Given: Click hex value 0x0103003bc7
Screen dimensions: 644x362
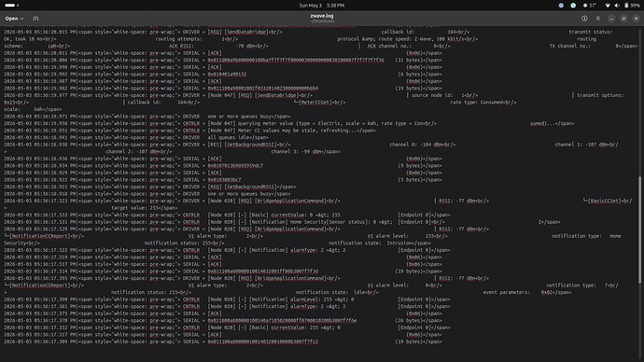Looking at the screenshot, I should point(224,180).
